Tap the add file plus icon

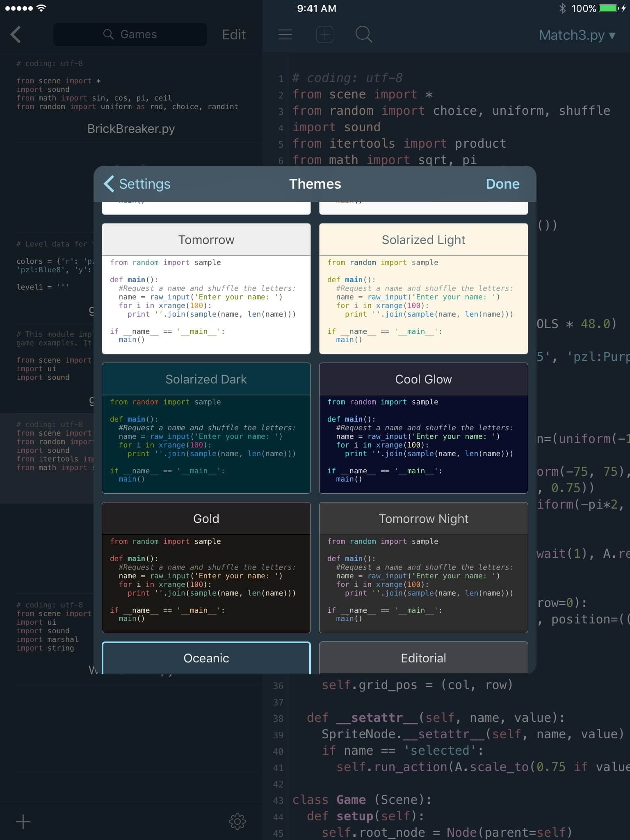point(23,822)
